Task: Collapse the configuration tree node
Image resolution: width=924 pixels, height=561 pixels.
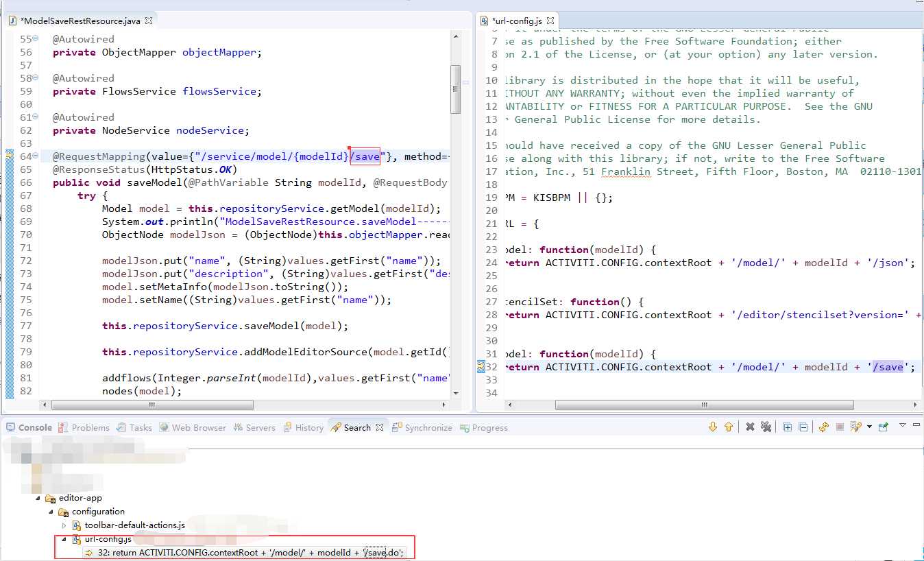Action: 51,512
